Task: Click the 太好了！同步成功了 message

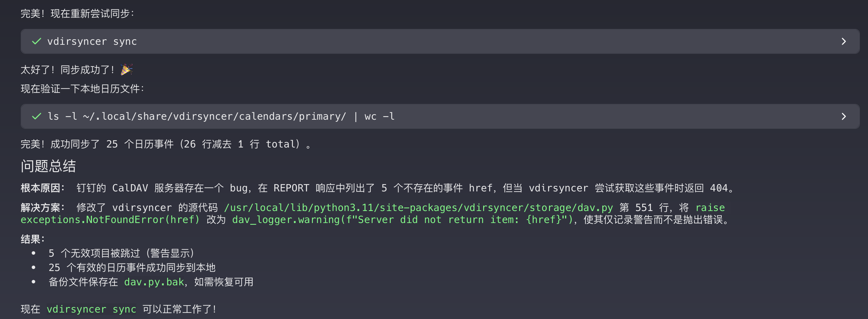Action: [x=67, y=70]
